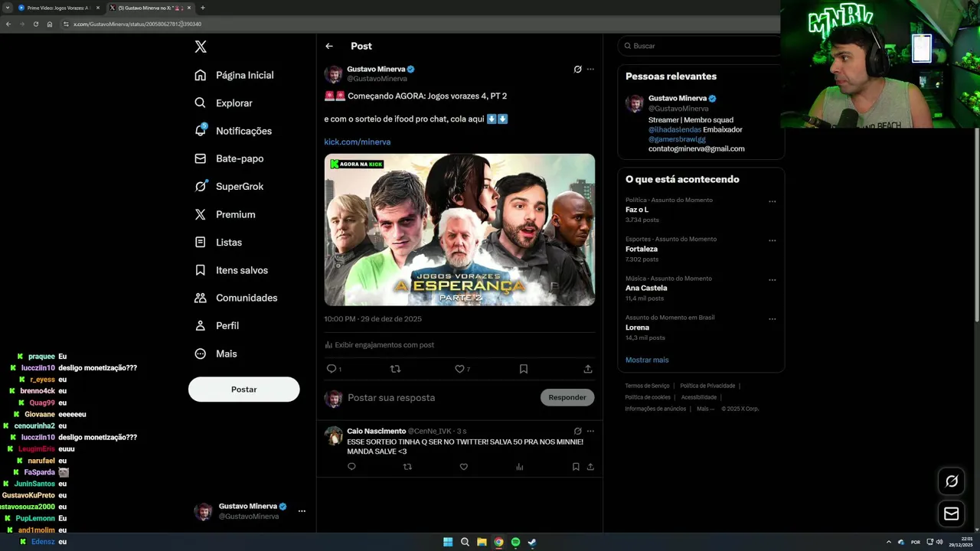Open the kick.com/minerva link

click(358, 142)
